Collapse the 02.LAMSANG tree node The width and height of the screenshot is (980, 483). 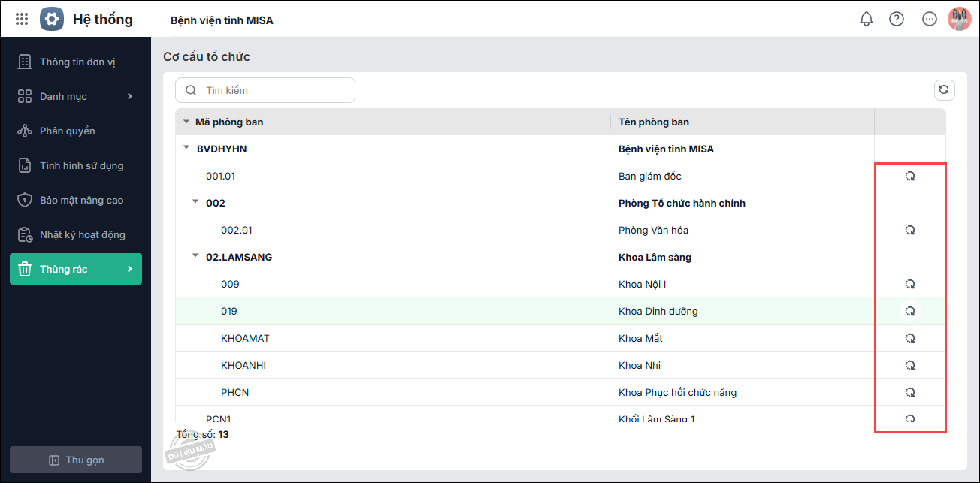pyautogui.click(x=195, y=256)
